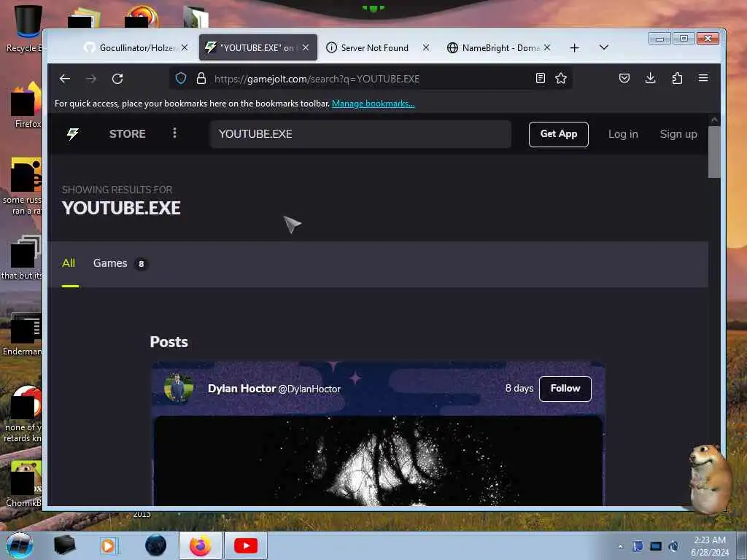Open the taskbar clock showing 2:23 AM
The image size is (747, 560).
pyautogui.click(x=710, y=546)
